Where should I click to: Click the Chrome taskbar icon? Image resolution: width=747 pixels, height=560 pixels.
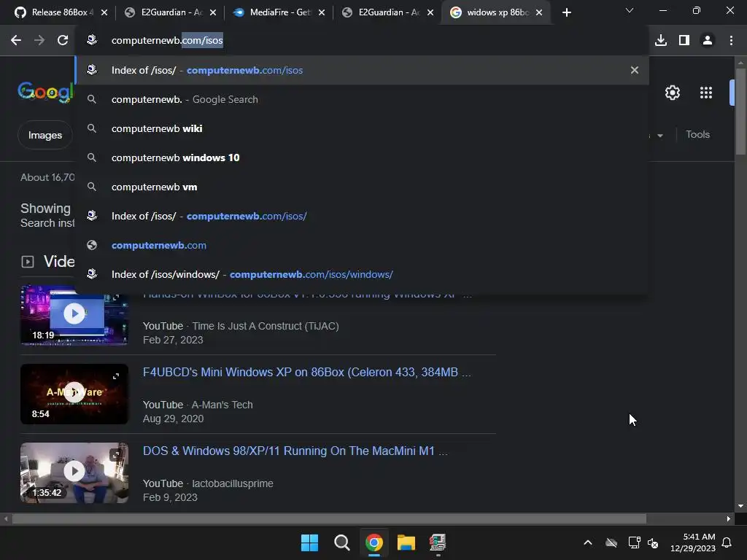click(x=374, y=542)
